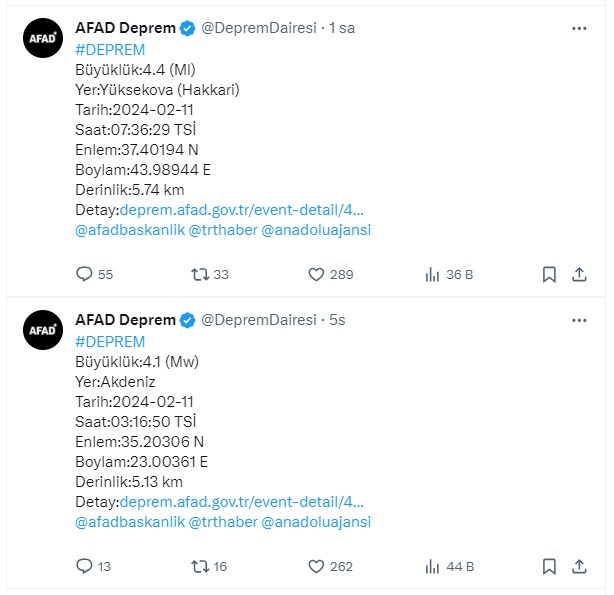The width and height of the screenshot is (614, 595).
Task: Share the Akdeniz earthquake tweet
Action: click(x=579, y=566)
